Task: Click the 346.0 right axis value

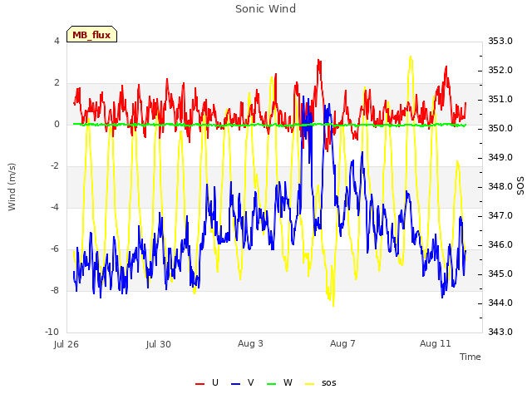Action: 500,245
